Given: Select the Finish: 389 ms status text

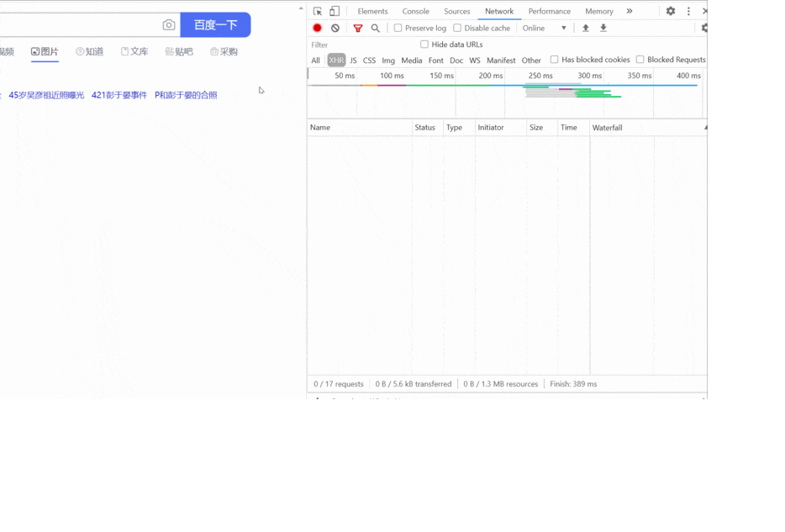Looking at the screenshot, I should [573, 384].
